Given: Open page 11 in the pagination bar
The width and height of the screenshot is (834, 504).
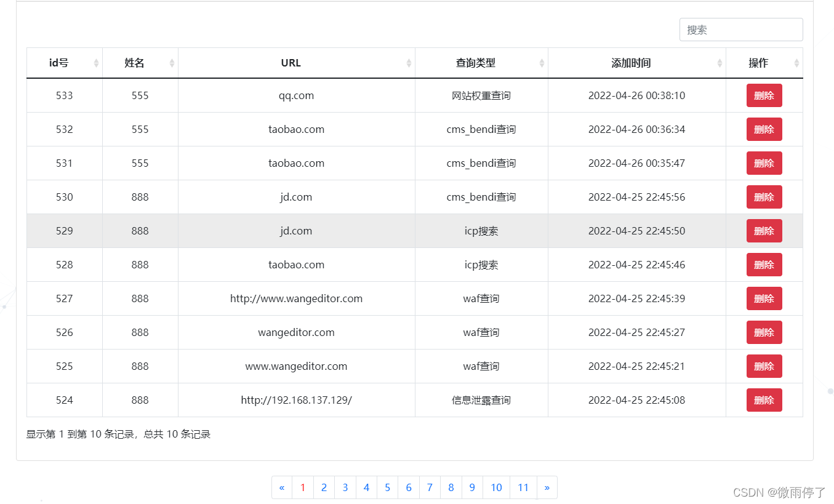Looking at the screenshot, I should click(523, 487).
